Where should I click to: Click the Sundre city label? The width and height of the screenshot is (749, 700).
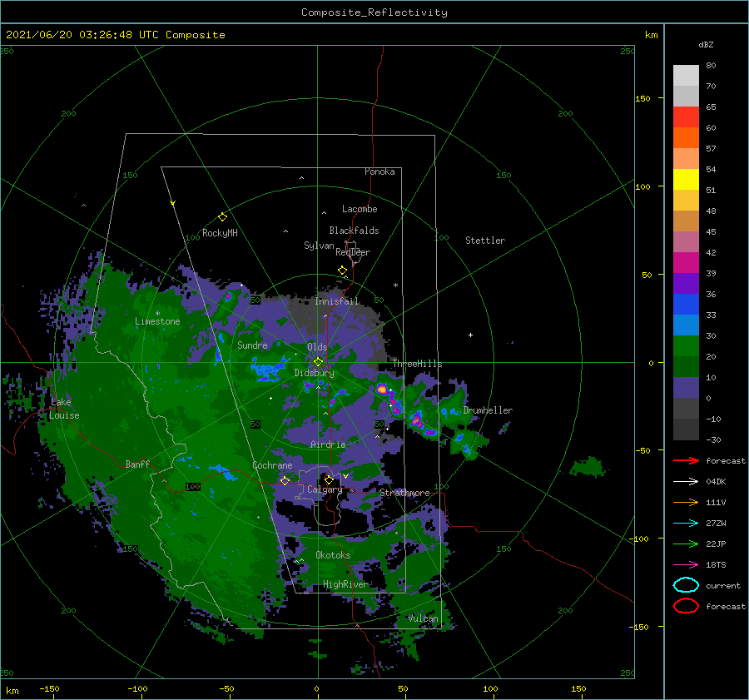(252, 345)
